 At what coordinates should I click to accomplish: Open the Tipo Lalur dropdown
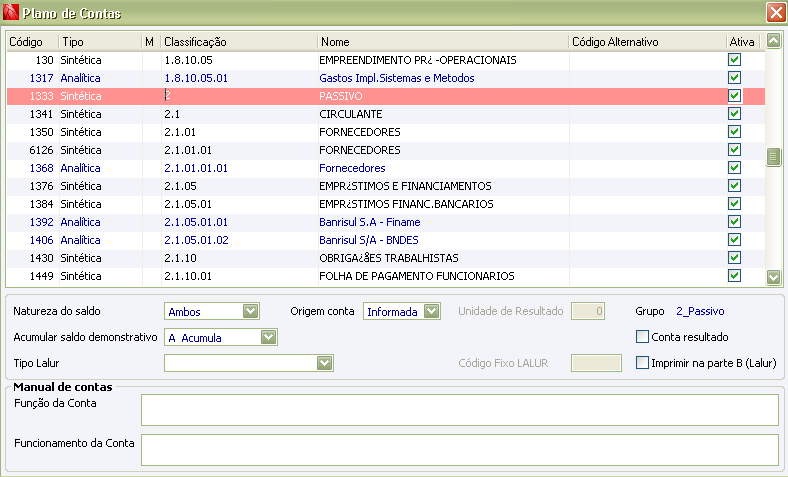click(x=324, y=363)
